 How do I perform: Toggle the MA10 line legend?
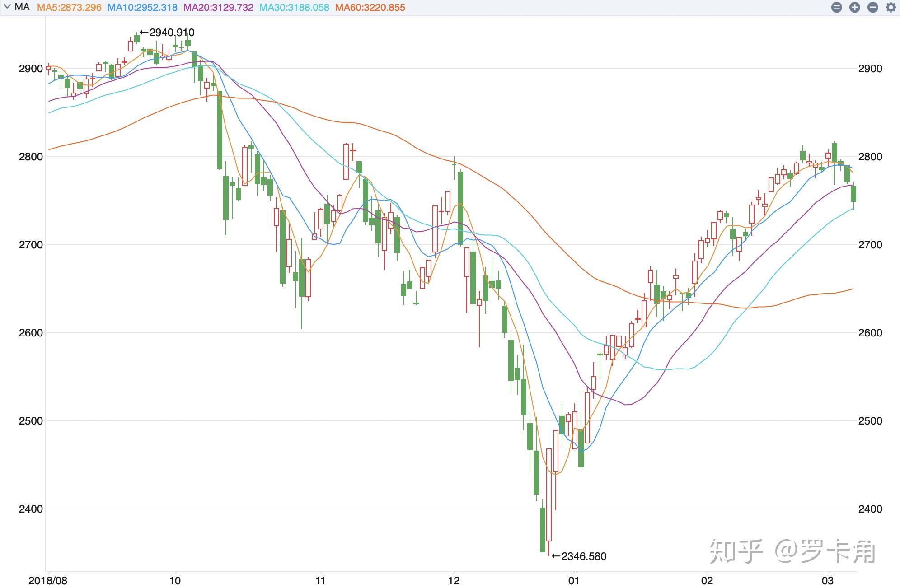[x=142, y=8]
